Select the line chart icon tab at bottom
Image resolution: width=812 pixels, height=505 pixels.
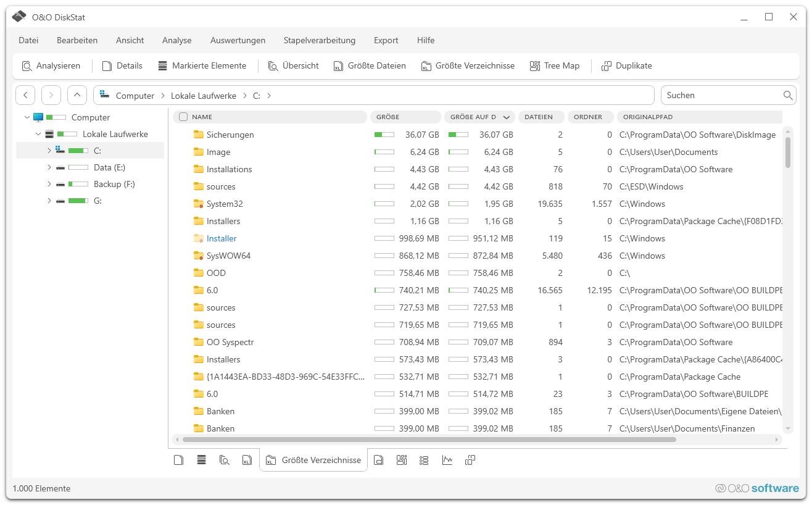click(447, 460)
